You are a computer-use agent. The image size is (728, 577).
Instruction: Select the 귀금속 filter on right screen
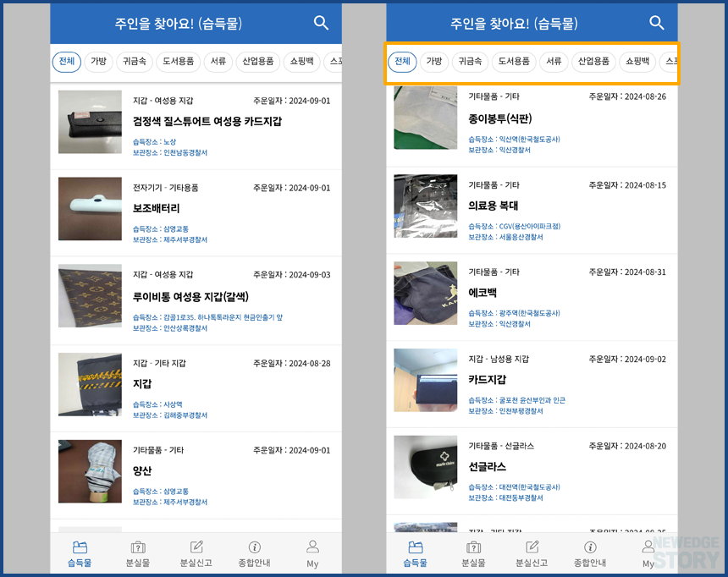[x=470, y=61]
